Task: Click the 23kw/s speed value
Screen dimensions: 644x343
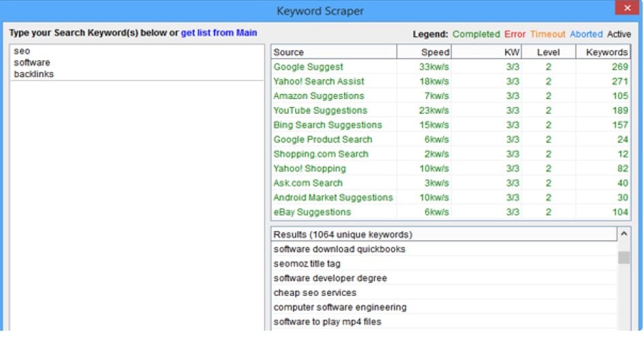Action: pos(433,110)
